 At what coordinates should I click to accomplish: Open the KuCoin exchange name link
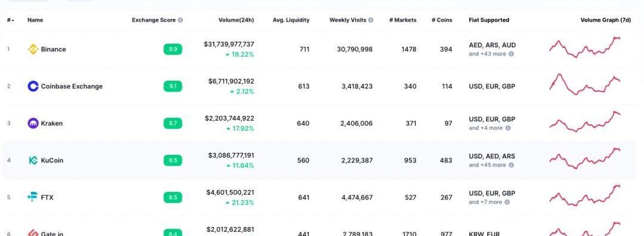point(52,161)
